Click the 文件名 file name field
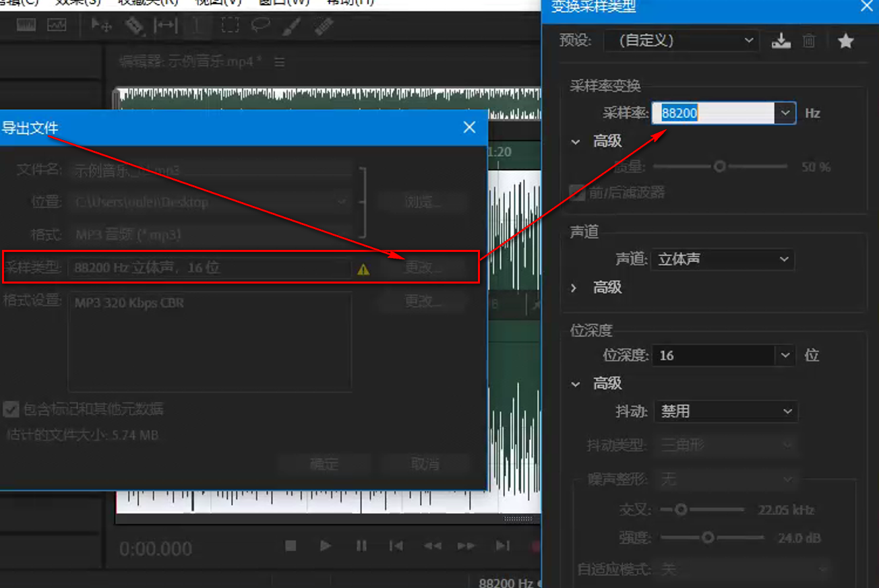879x588 pixels. pos(210,170)
